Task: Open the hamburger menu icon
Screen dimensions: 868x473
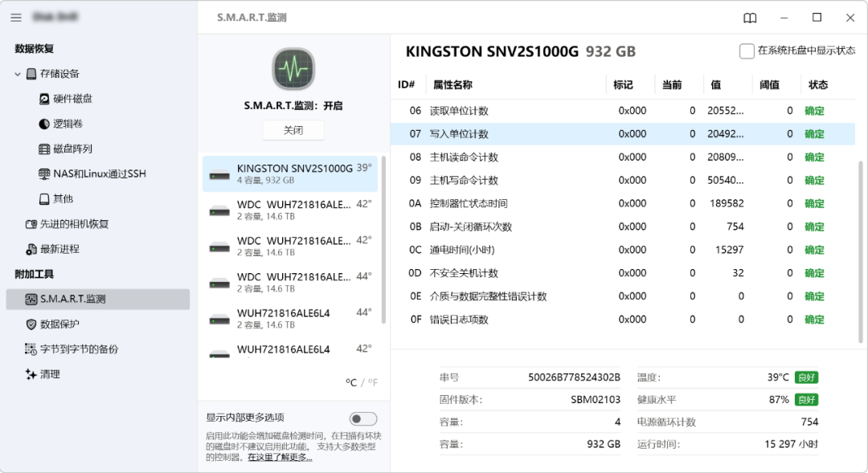Action: pyautogui.click(x=16, y=18)
